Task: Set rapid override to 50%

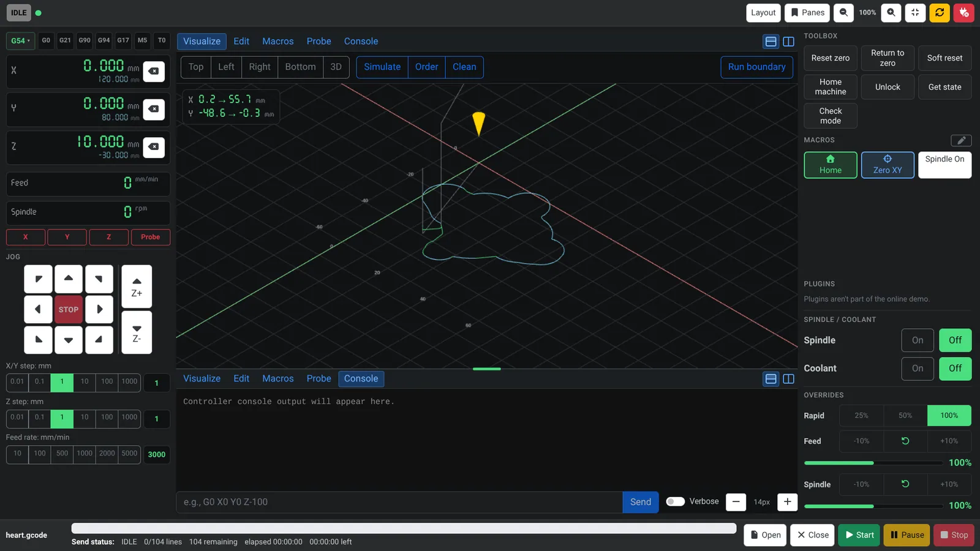Action: (905, 416)
